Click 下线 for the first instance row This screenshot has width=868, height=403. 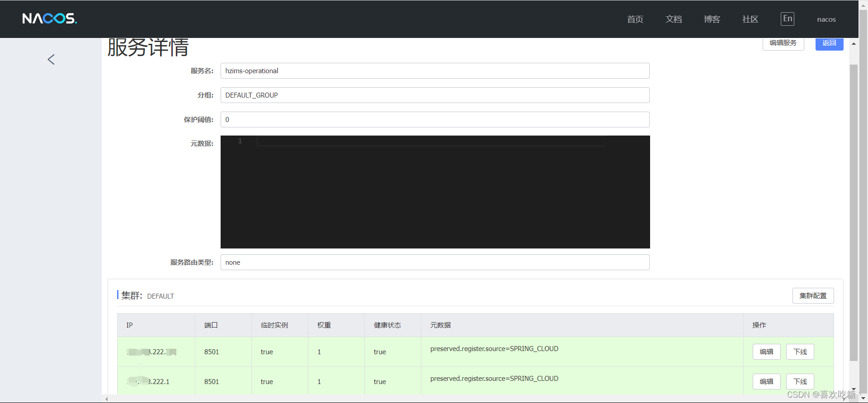800,351
